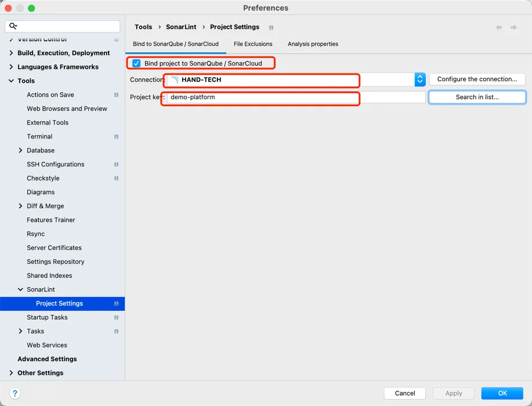Open External Tools settings
Image resolution: width=532 pixels, height=406 pixels.
click(48, 122)
